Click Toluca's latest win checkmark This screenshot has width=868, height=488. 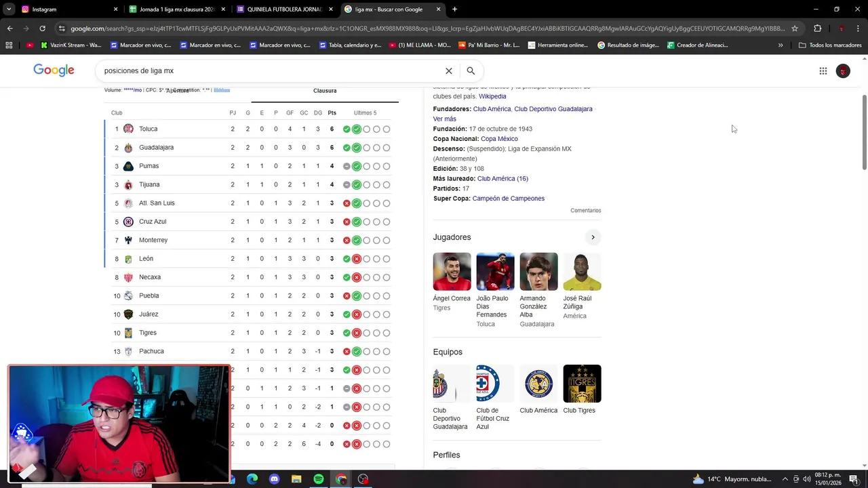(x=356, y=129)
